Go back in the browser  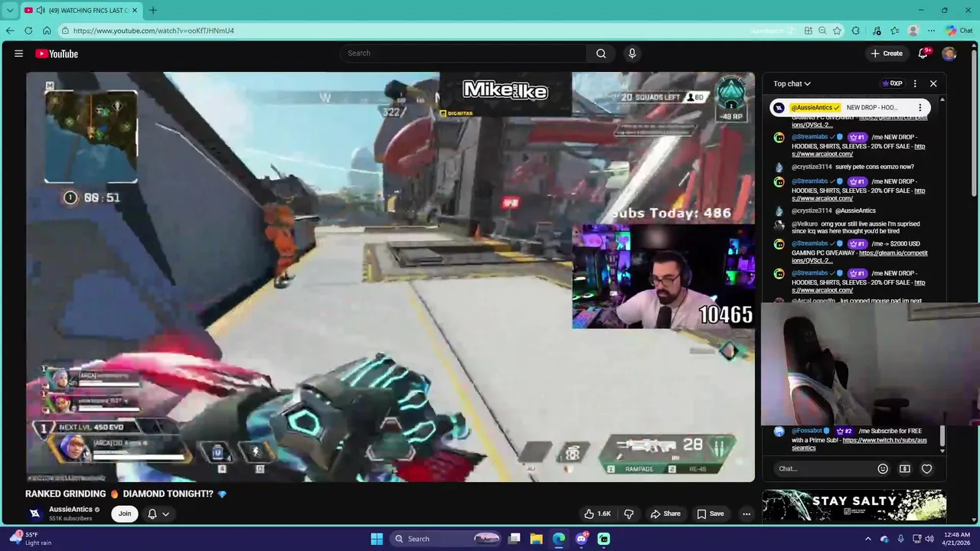[x=10, y=31]
